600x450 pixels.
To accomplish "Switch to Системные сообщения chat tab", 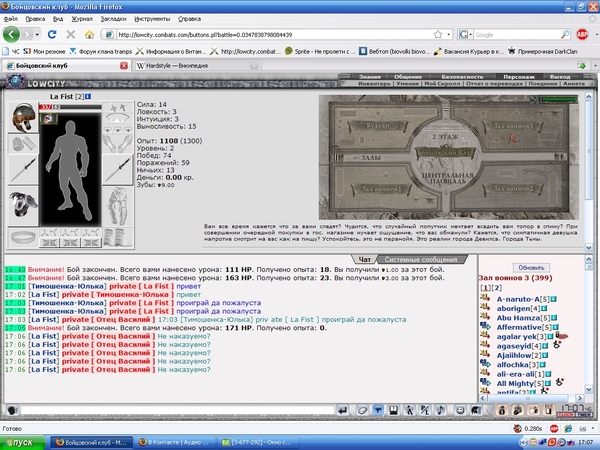I will [x=421, y=259].
